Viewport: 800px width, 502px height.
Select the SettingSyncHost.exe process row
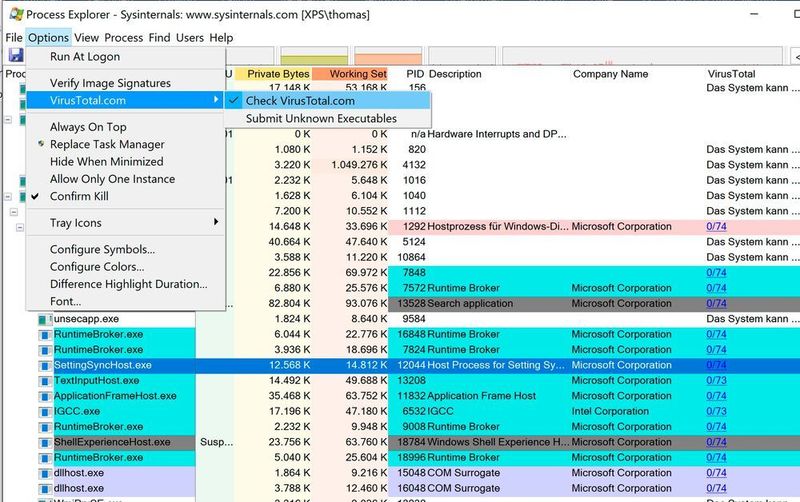(x=401, y=365)
